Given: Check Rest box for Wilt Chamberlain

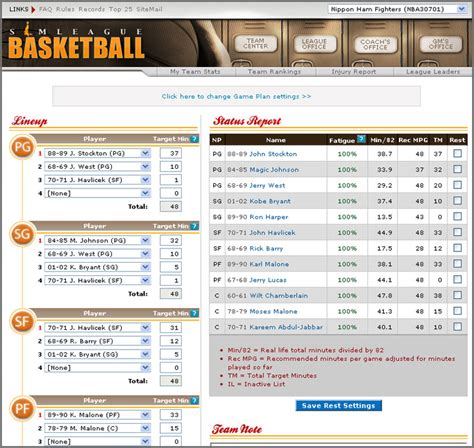Looking at the screenshot, I should click(458, 295).
